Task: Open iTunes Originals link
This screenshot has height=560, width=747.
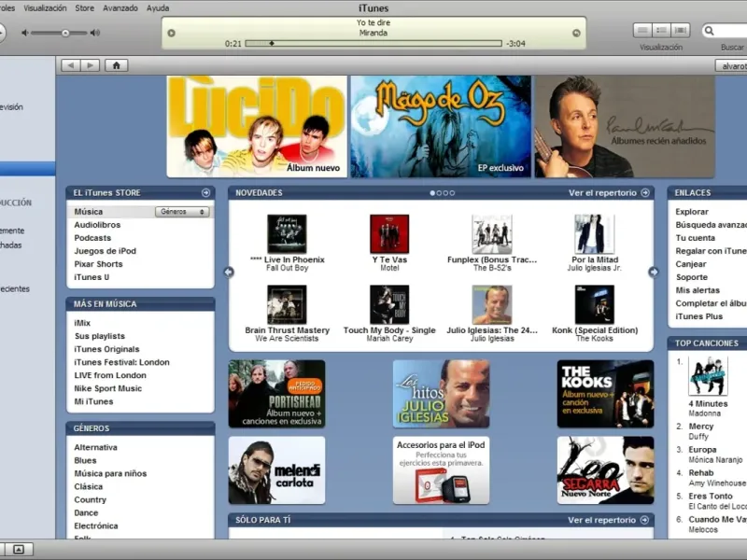Action: point(106,349)
